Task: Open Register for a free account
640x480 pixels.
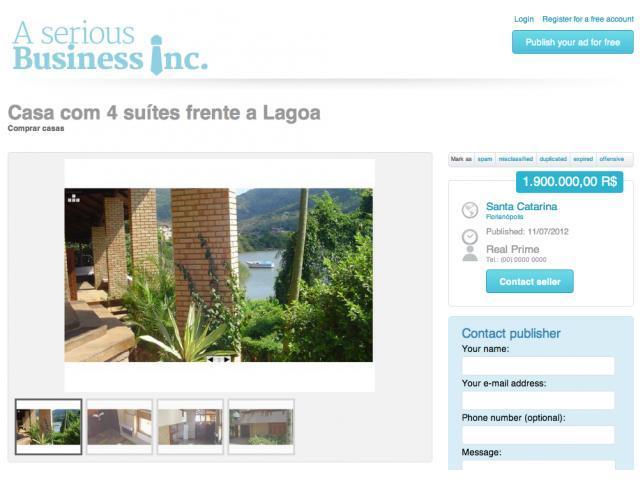Action: point(588,19)
